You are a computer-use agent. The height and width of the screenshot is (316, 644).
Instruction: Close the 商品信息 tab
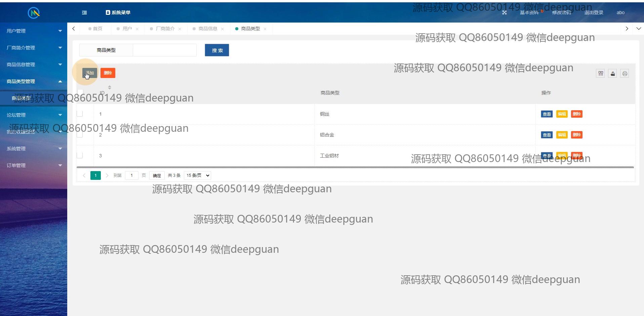(223, 29)
